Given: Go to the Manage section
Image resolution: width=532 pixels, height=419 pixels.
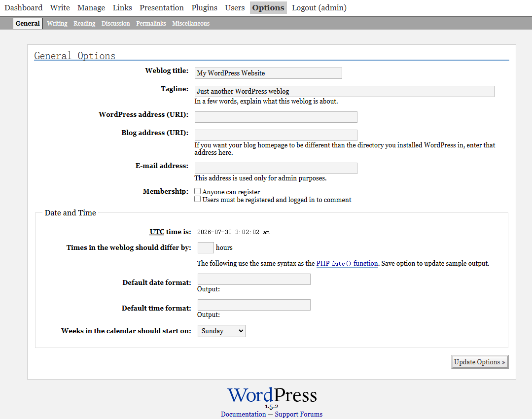Looking at the screenshot, I should (x=91, y=7).
